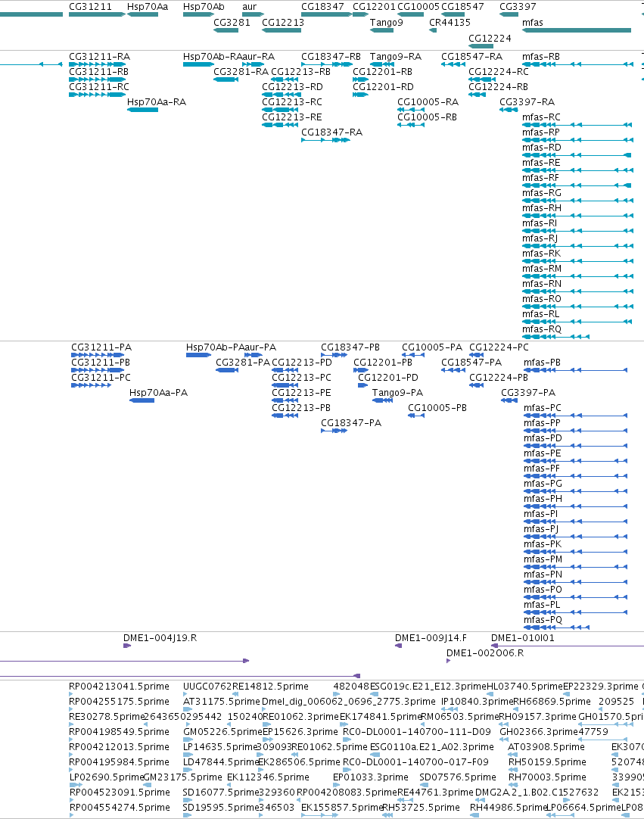Click the Hsp70Aa gene feature

click(142, 14)
